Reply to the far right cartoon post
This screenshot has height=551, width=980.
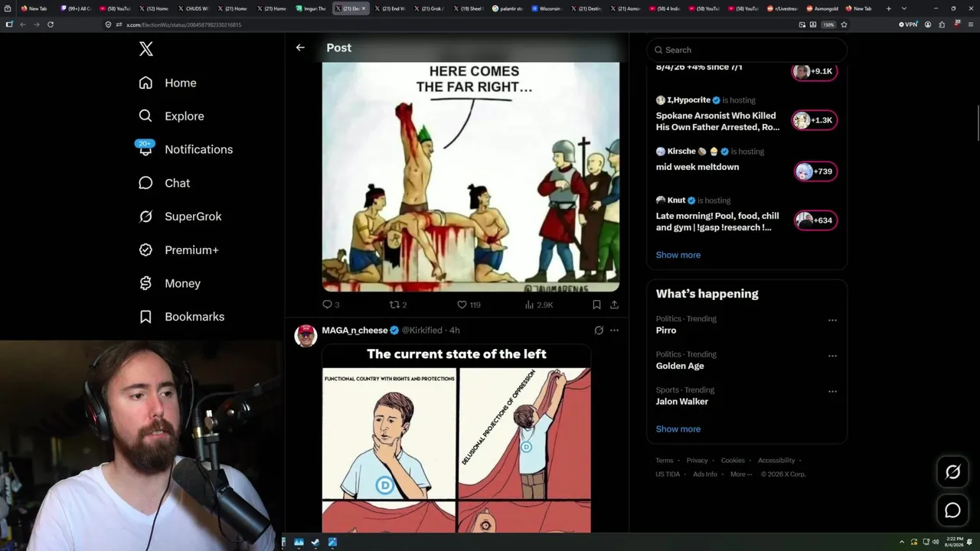click(x=331, y=305)
